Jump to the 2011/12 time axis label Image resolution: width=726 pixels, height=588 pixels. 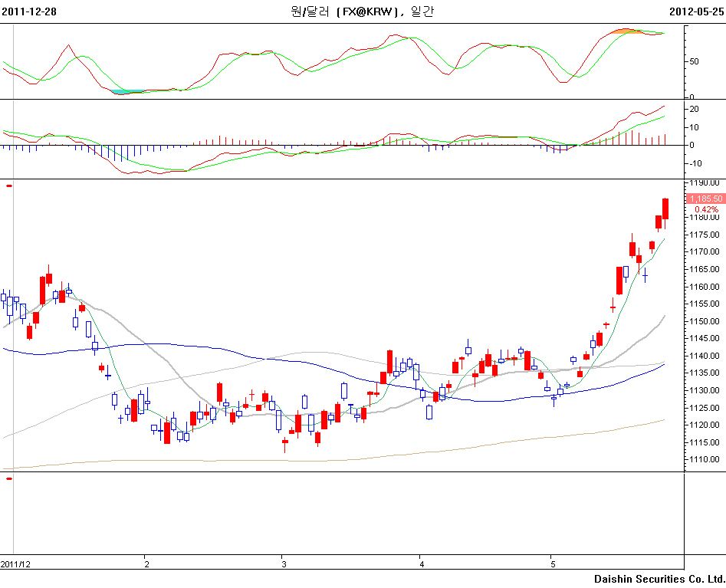click(x=16, y=564)
